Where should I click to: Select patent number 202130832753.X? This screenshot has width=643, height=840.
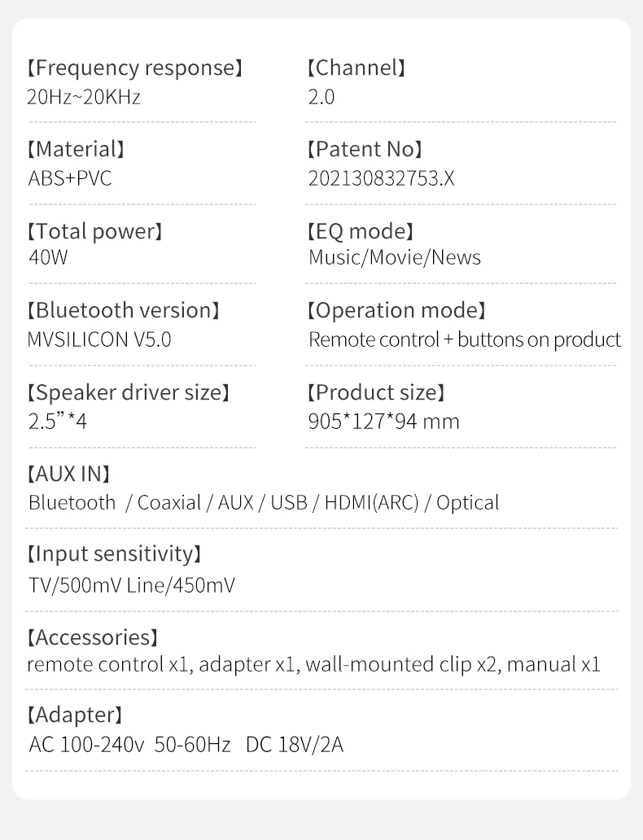coord(381,178)
